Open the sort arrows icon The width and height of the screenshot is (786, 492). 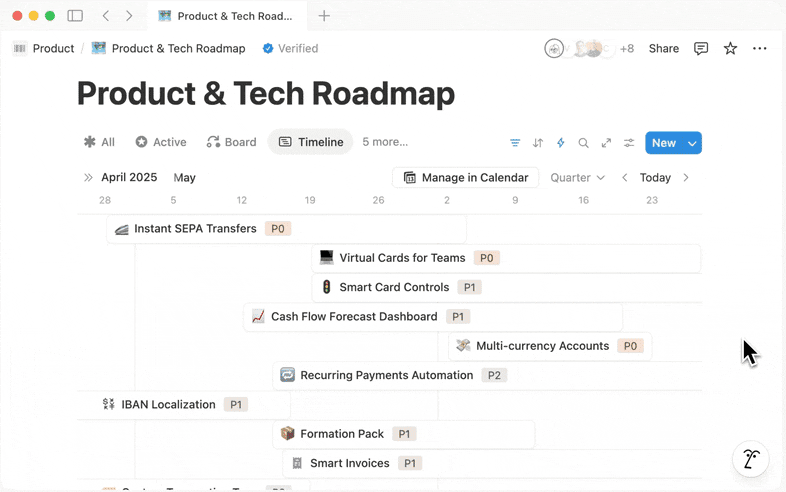pyautogui.click(x=538, y=143)
